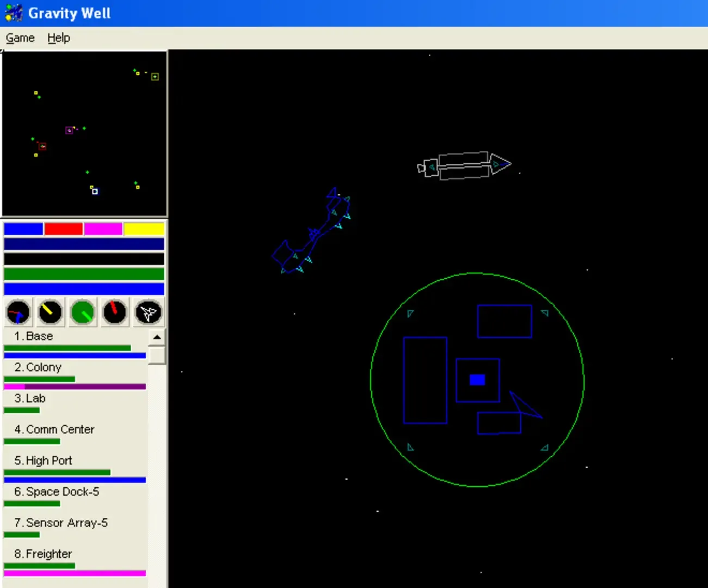Click the yellow needle dial button
708x588 pixels.
[51, 313]
